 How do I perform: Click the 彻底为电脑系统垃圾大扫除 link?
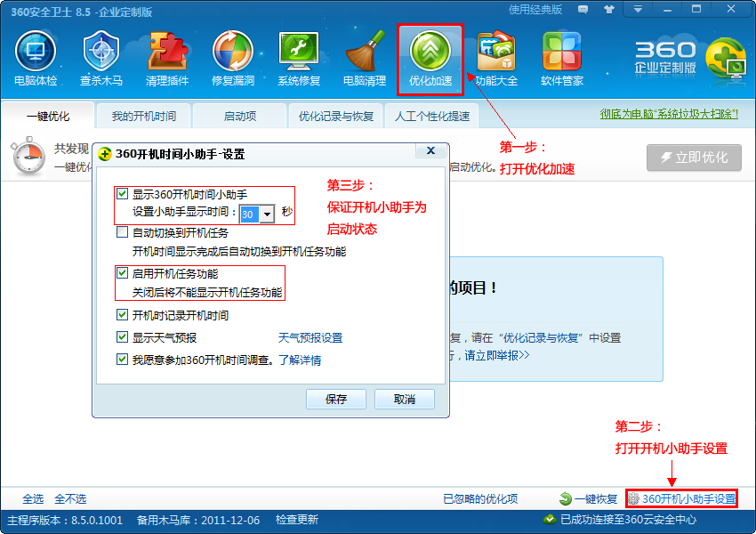click(x=669, y=114)
